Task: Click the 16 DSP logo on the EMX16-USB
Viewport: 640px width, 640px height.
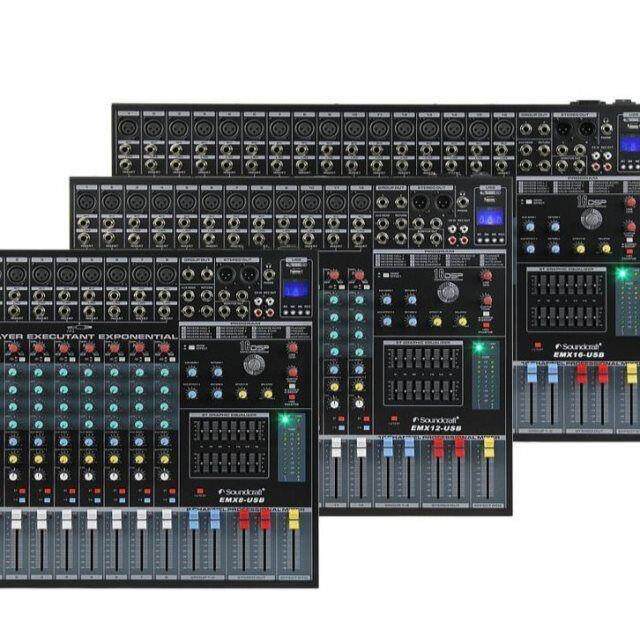Action: 591,201
